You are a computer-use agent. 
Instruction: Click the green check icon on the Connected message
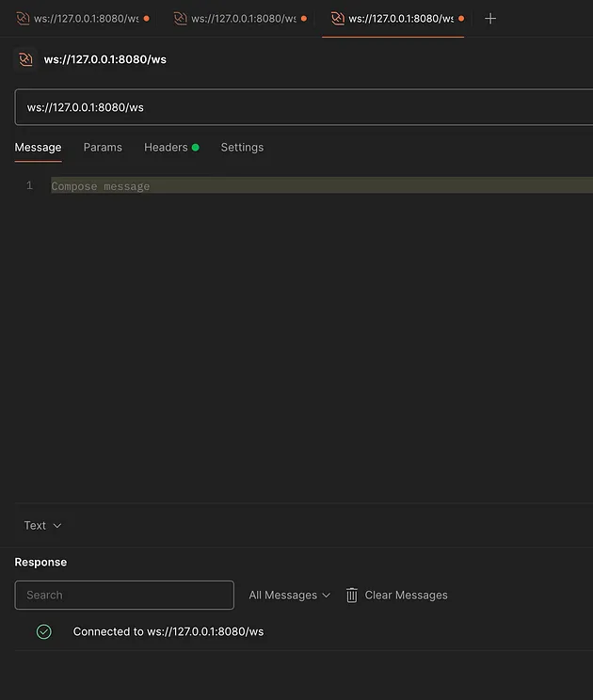click(x=43, y=631)
